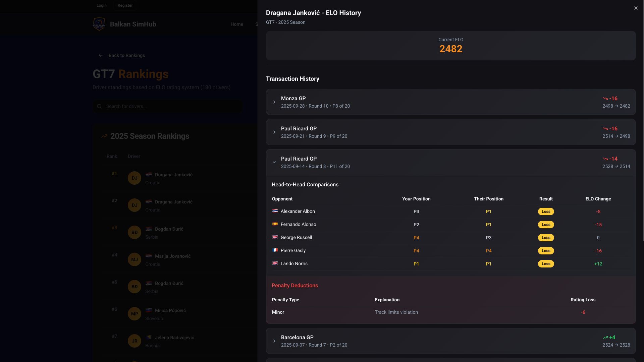
Task: Click Fernando Alonso's Spanish flag icon
Action: (275, 224)
